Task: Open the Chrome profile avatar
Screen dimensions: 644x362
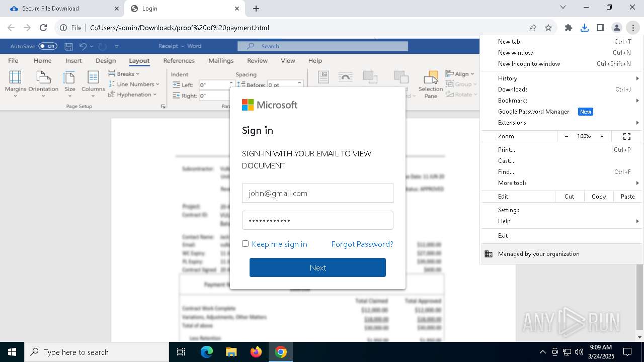Action: [x=616, y=28]
